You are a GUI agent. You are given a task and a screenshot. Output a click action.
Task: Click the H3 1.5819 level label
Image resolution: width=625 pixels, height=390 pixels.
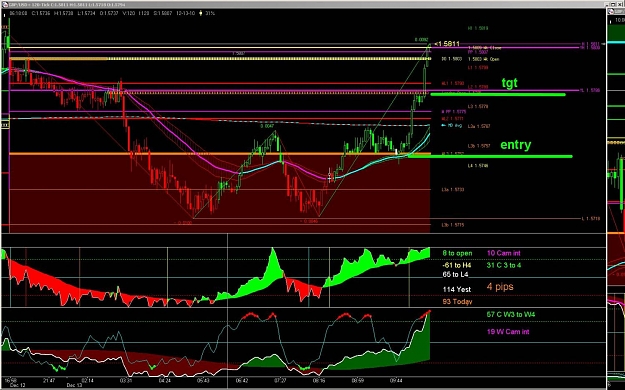478,28
